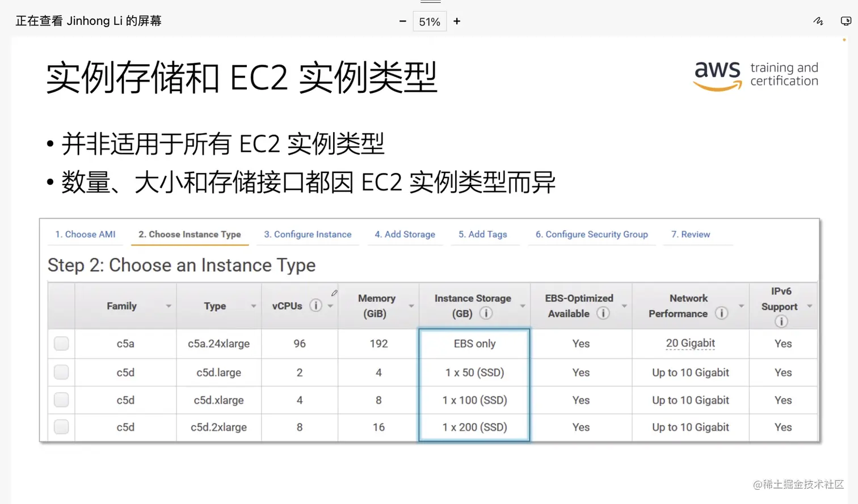Go to 6. Configure Security Group tab
This screenshot has height=504, width=858.
[592, 234]
